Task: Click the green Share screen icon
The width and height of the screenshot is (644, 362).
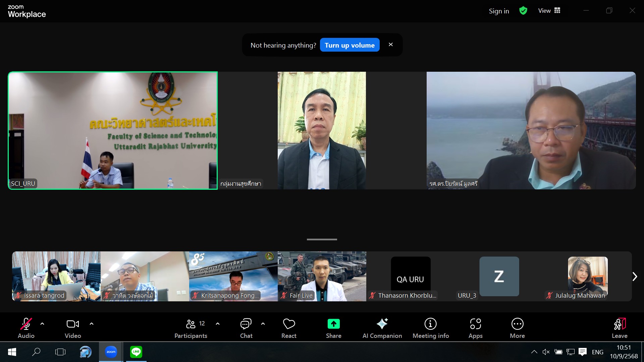Action: (333, 324)
